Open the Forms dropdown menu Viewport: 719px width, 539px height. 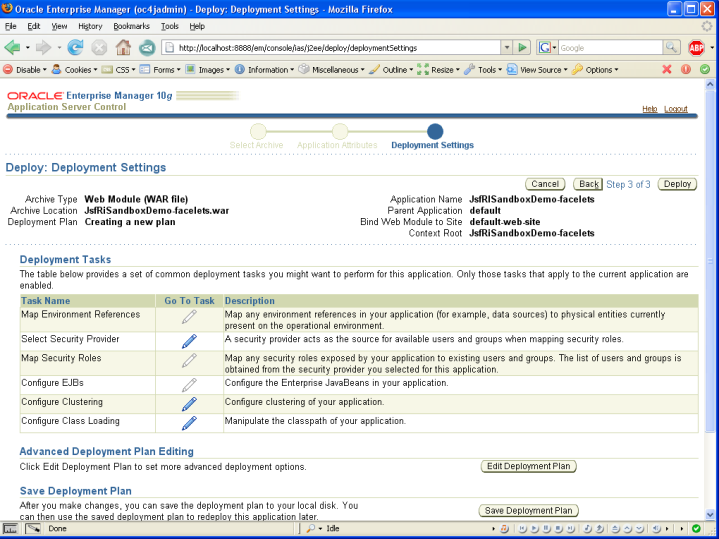160,69
